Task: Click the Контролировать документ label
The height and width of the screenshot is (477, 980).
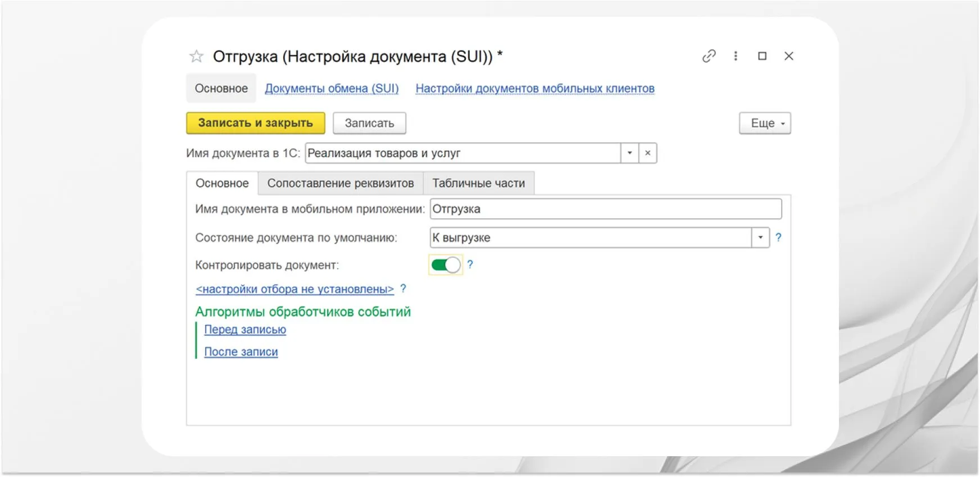Action: [x=267, y=265]
